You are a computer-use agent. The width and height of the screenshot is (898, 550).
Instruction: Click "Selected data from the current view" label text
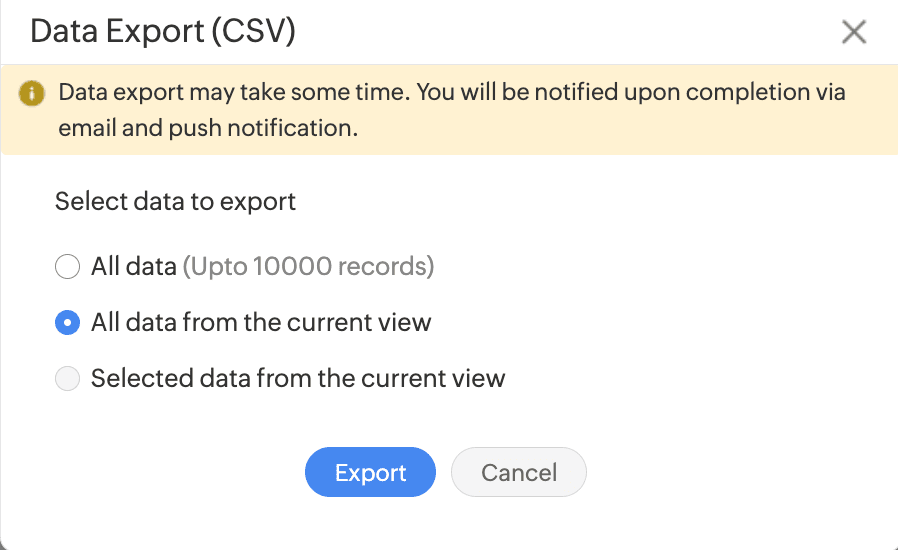[298, 379]
